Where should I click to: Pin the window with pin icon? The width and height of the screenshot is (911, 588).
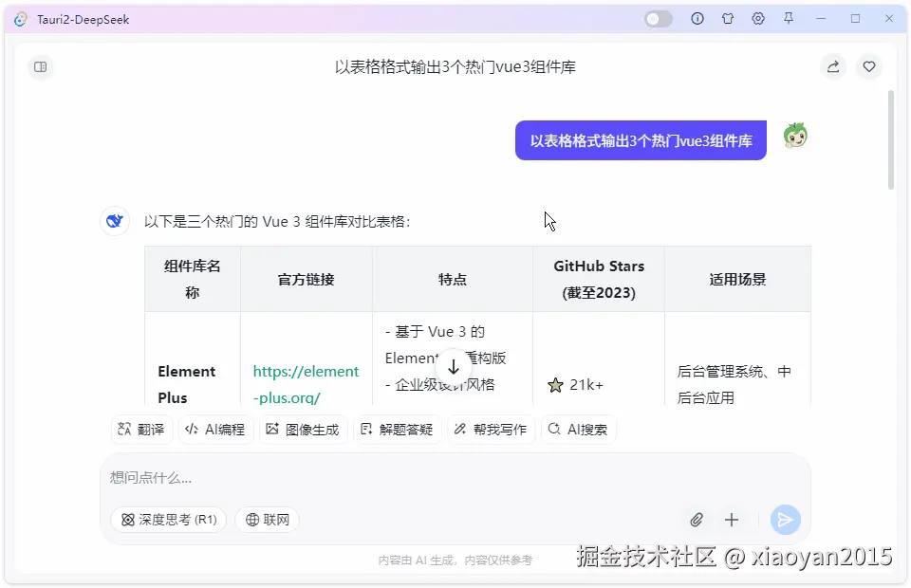pos(789,19)
